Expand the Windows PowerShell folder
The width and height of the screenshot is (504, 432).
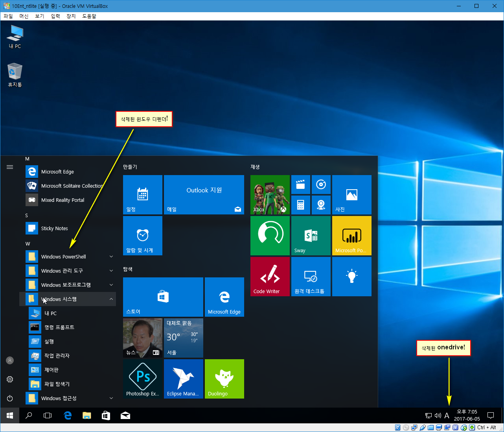pyautogui.click(x=68, y=257)
